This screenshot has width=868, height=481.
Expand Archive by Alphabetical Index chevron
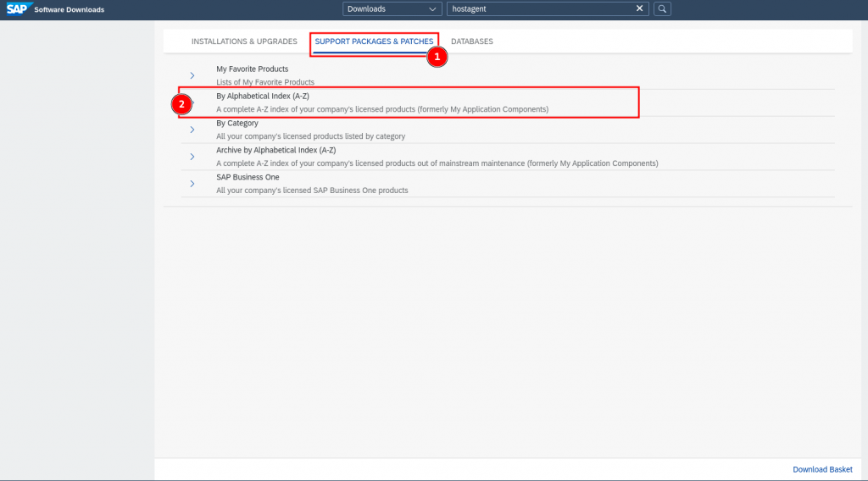[192, 157]
